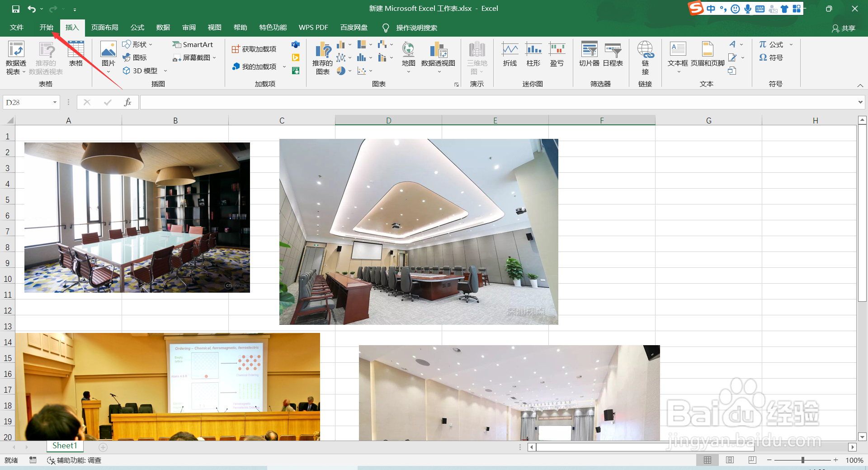
Task: Switch to the Formulas (公式) tab
Action: [x=137, y=28]
